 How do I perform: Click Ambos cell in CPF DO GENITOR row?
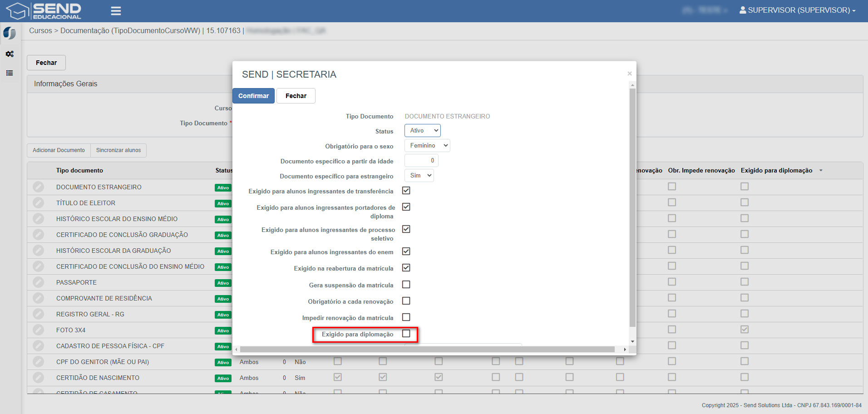tap(249, 362)
